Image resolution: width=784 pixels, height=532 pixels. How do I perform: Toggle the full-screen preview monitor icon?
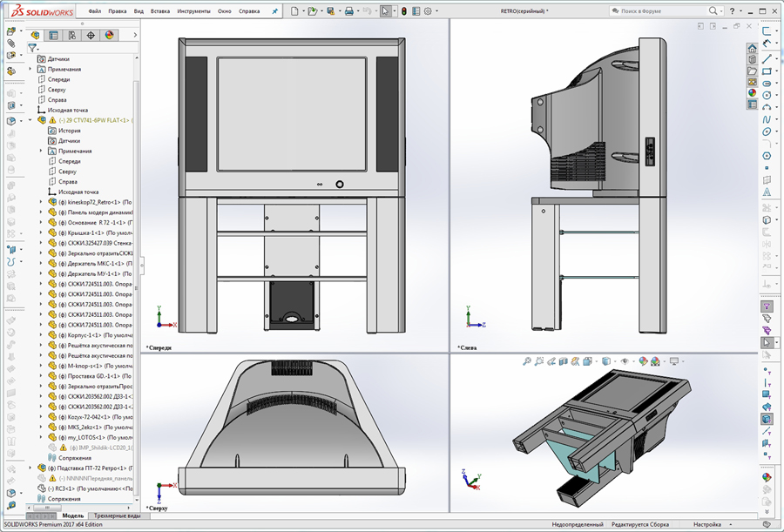click(x=675, y=359)
